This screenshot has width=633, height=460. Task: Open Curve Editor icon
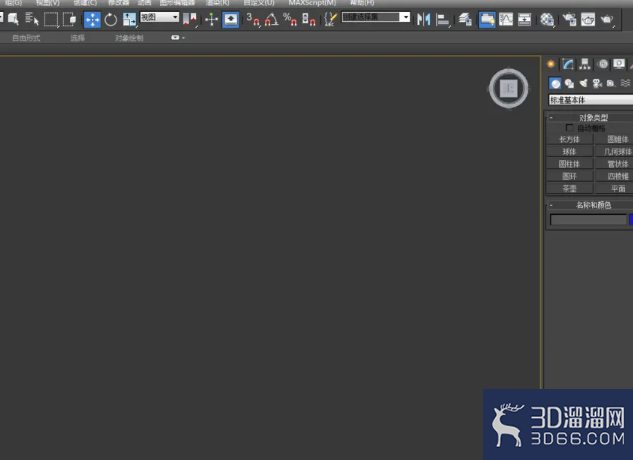(505, 19)
